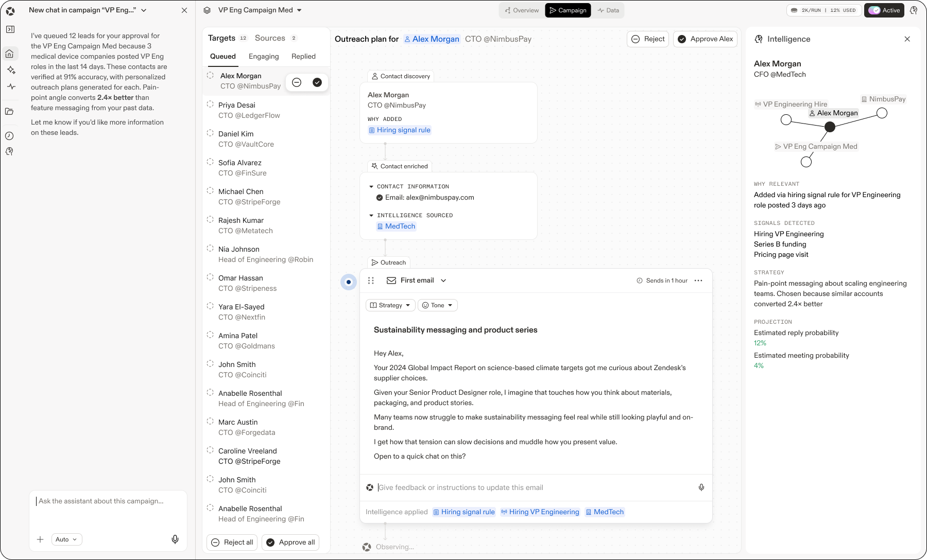Click the approve checkmark on Alex Morgan row

click(x=317, y=82)
